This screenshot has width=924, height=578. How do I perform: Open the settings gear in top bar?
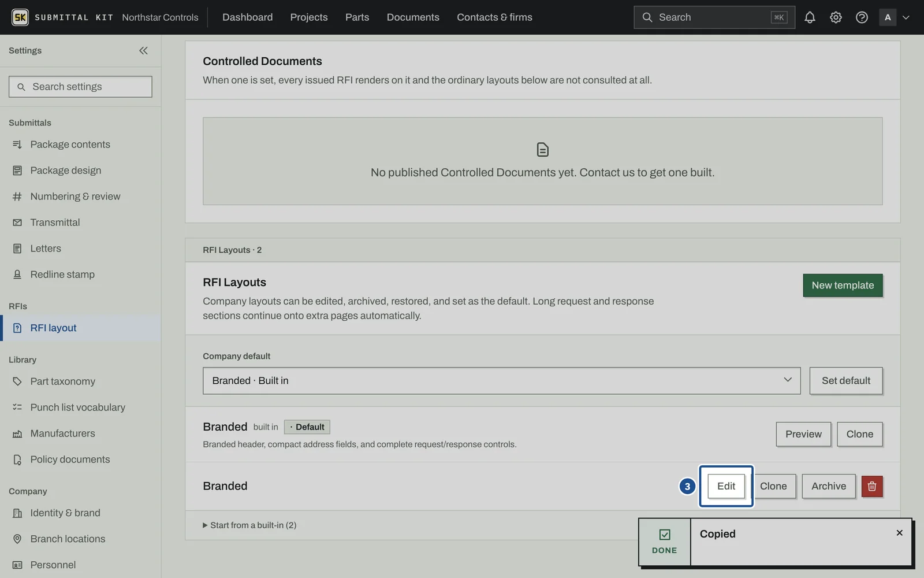pos(836,17)
